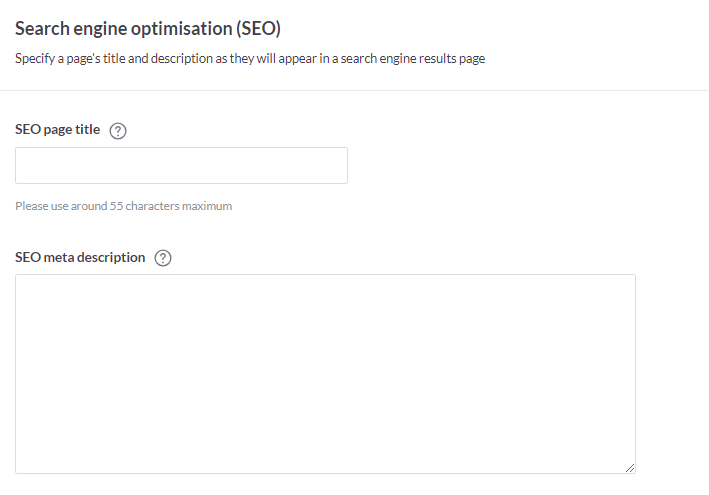Click the "SEO page title" label
The height and width of the screenshot is (495, 709).
pos(58,130)
